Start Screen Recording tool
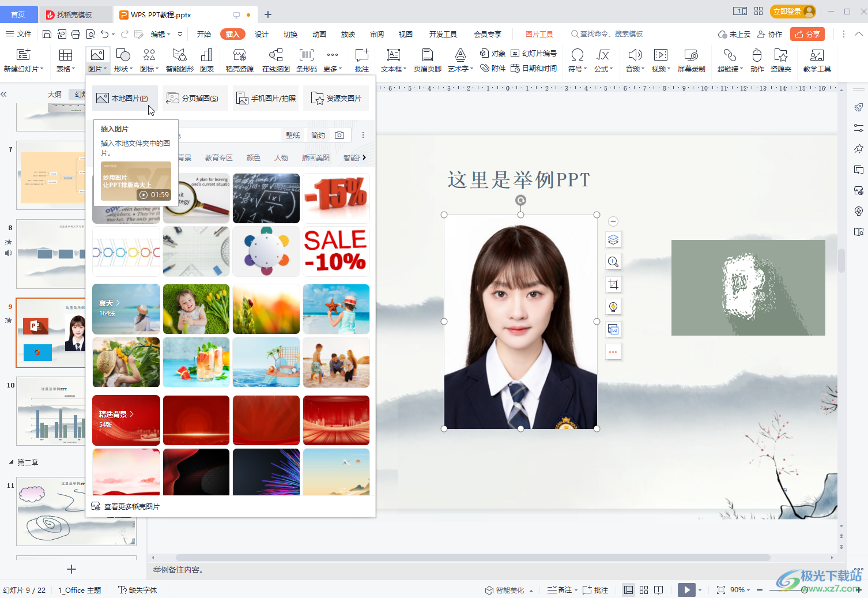868x598 pixels. coord(691,55)
